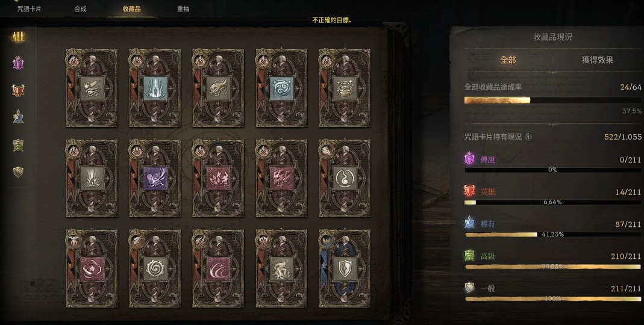Switch to 獲得效果 panel tab

pos(597,60)
